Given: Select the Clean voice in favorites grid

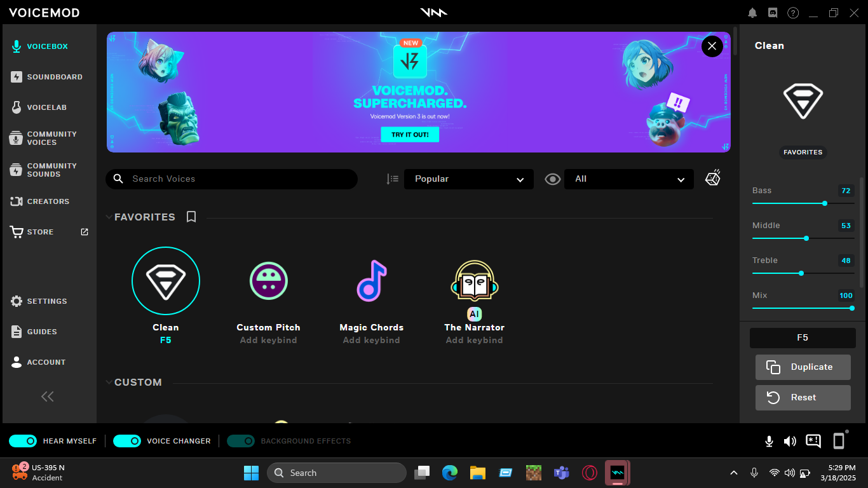Looking at the screenshot, I should [166, 281].
